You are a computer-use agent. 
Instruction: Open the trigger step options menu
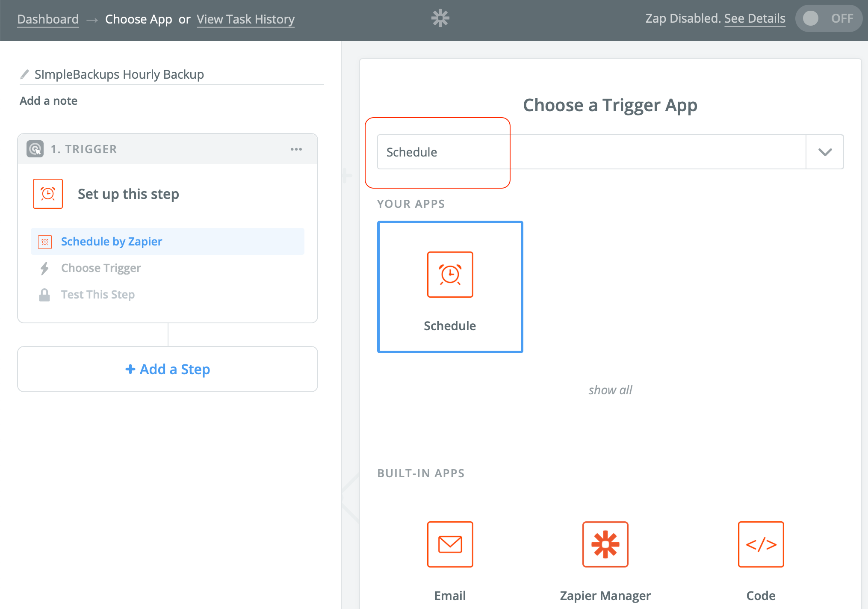(296, 149)
